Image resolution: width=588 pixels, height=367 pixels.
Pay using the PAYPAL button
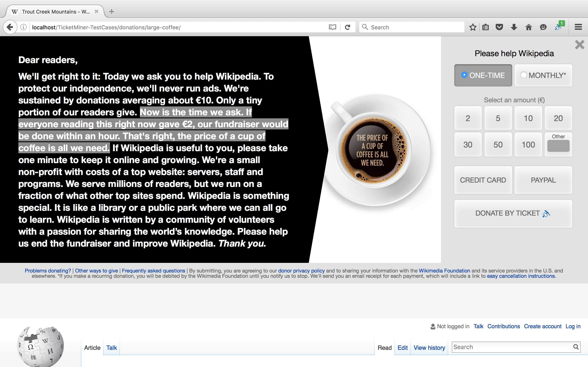click(x=543, y=180)
